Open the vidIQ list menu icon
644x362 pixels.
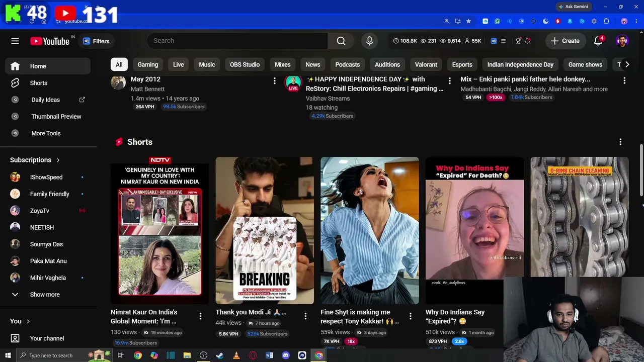(503, 41)
